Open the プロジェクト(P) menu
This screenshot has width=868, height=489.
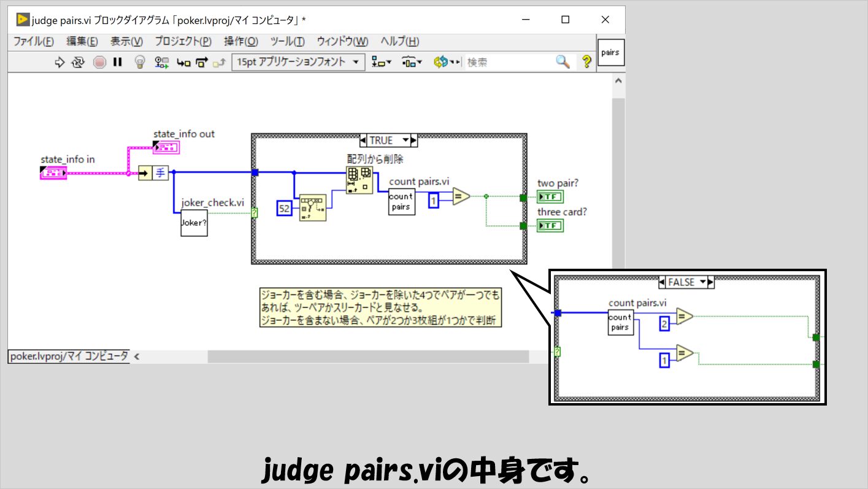(x=183, y=42)
